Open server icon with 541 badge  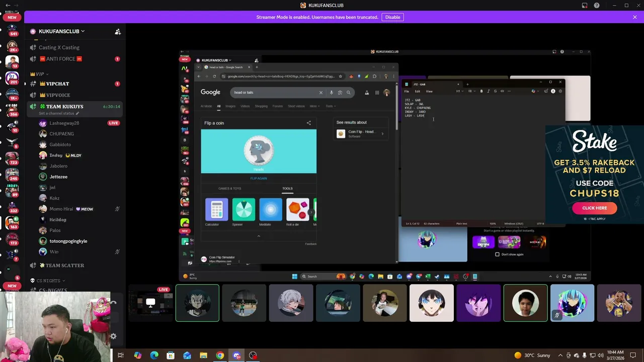click(x=12, y=30)
